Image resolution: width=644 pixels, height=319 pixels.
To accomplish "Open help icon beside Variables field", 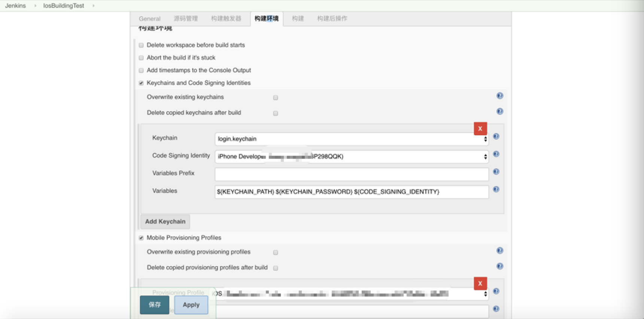I will (x=496, y=189).
